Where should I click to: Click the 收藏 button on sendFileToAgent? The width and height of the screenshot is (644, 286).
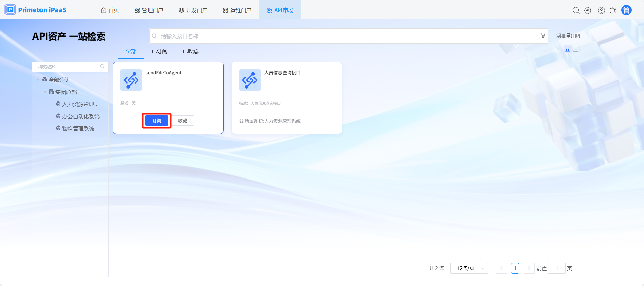click(x=183, y=121)
